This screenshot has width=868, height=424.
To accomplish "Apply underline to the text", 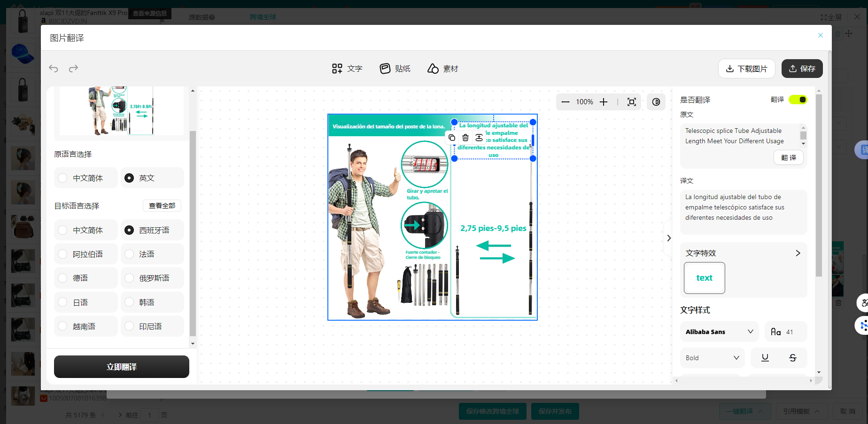I will tap(765, 358).
